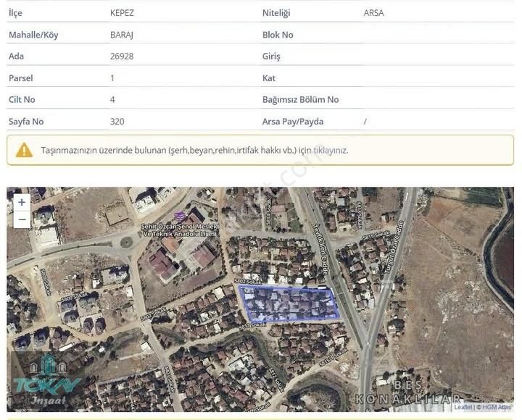522x420 pixels.
Task: Select the İlçe value KEPEZ
Action: coord(122,13)
